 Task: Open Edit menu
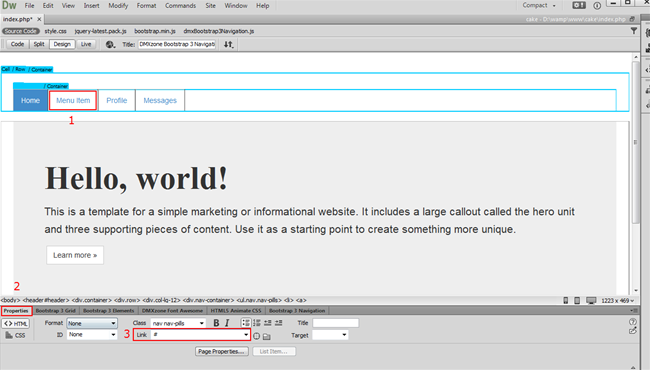click(48, 5)
